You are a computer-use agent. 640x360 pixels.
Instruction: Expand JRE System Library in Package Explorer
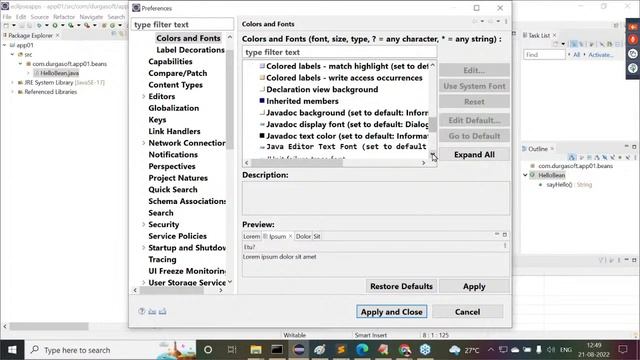click(13, 82)
